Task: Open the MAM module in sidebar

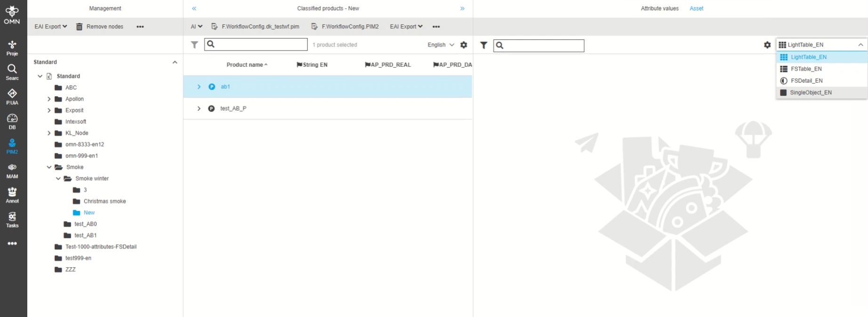Action: (x=12, y=171)
